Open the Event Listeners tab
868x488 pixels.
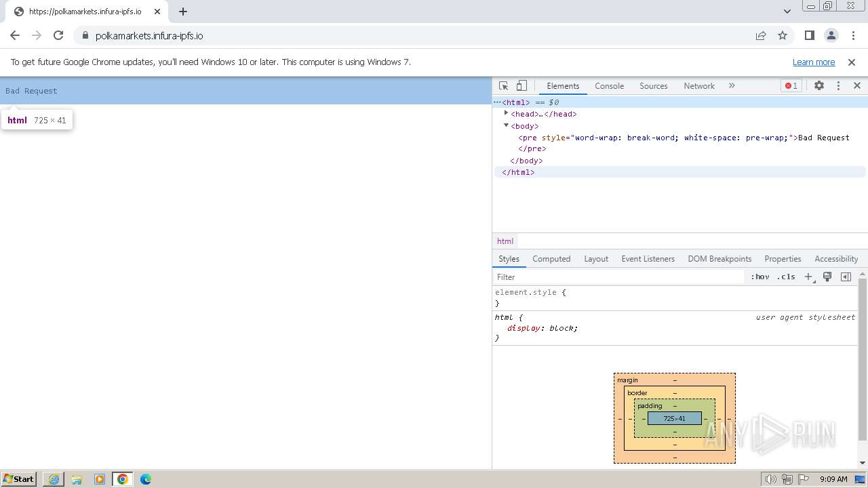[648, 259]
